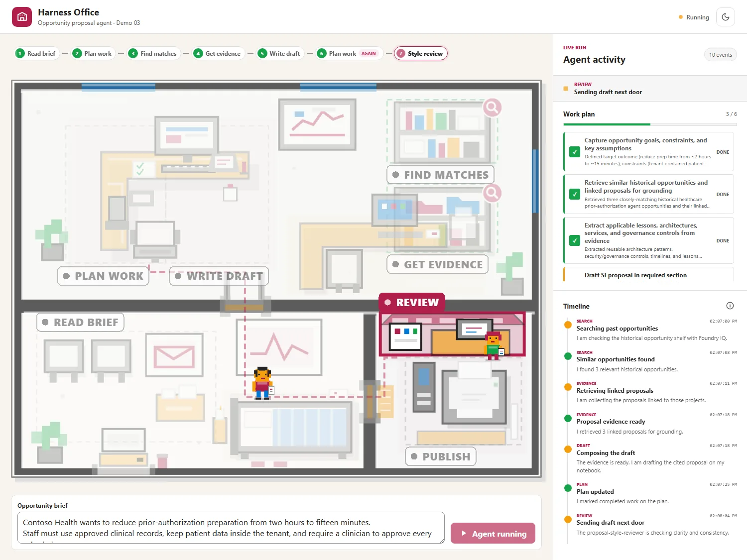Click the Work plan progress bar

tap(650, 124)
